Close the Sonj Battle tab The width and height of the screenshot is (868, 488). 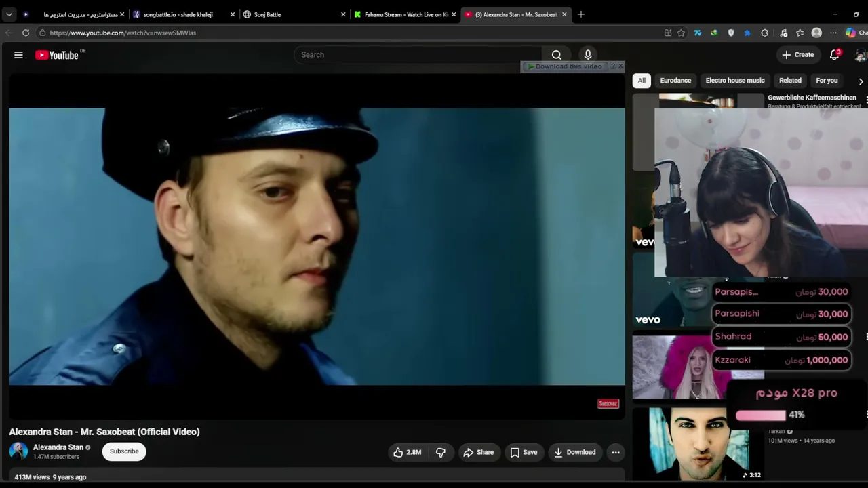coord(343,14)
